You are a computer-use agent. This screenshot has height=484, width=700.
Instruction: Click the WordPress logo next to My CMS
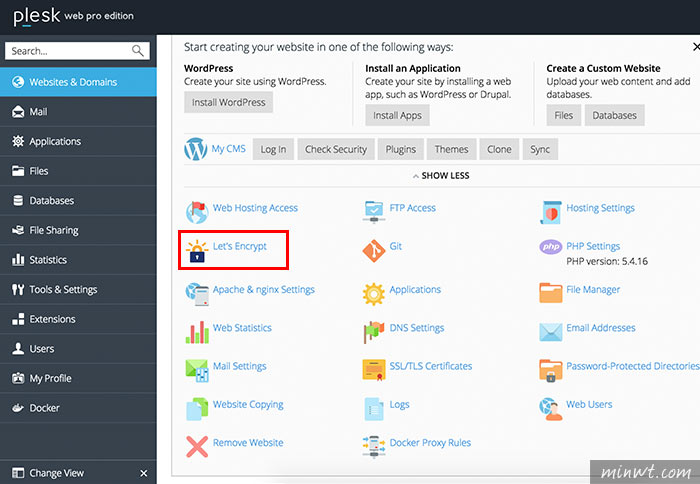tap(196, 149)
